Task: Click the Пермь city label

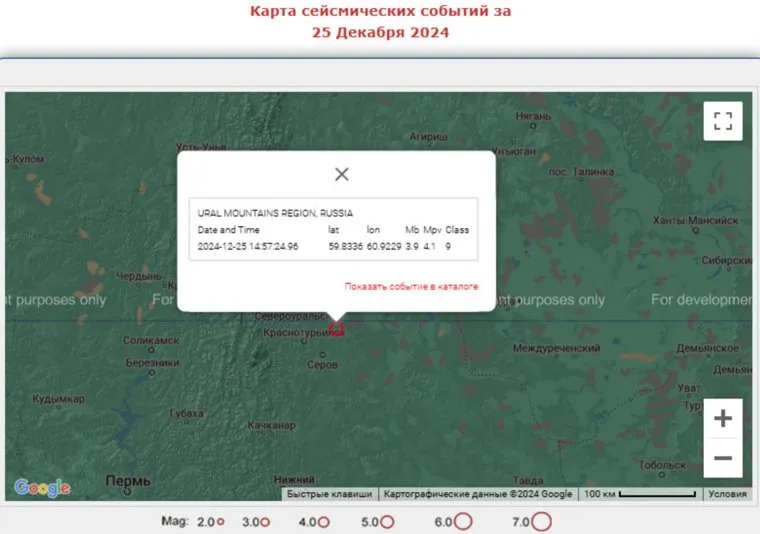Action: pos(129,481)
